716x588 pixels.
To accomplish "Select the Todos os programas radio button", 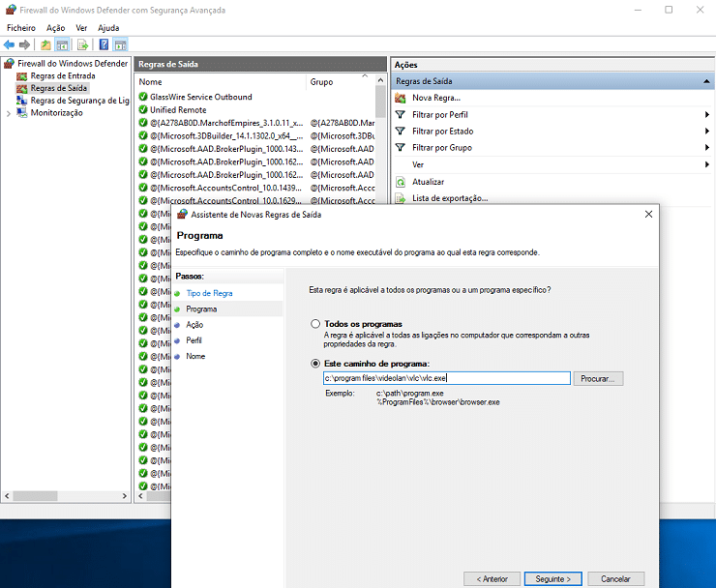I will 314,324.
